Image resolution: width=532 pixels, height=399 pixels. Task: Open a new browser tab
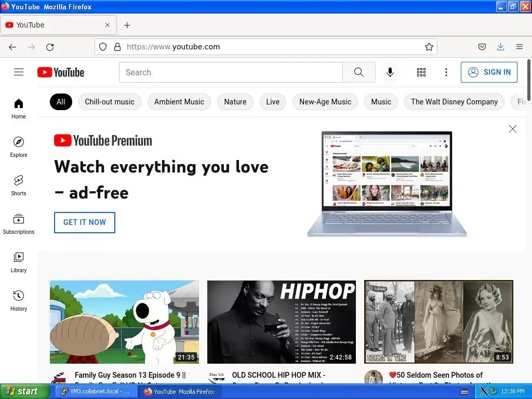127,25
